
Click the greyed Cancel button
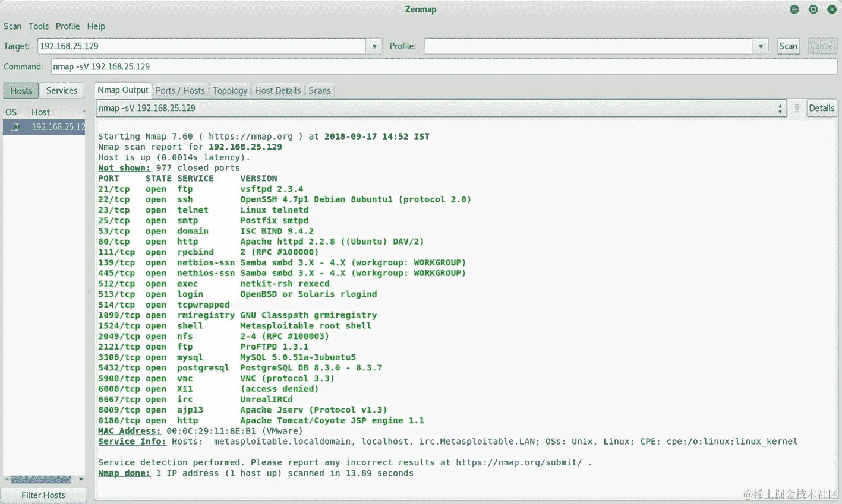coord(822,46)
